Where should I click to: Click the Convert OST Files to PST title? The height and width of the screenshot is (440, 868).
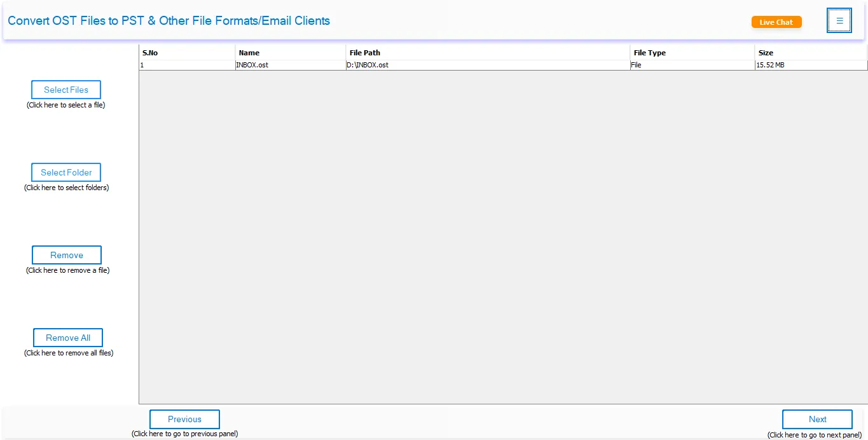point(169,20)
